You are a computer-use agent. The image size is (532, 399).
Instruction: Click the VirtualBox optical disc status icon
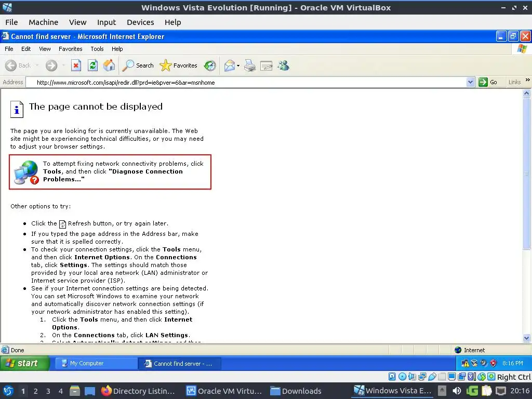point(402,377)
